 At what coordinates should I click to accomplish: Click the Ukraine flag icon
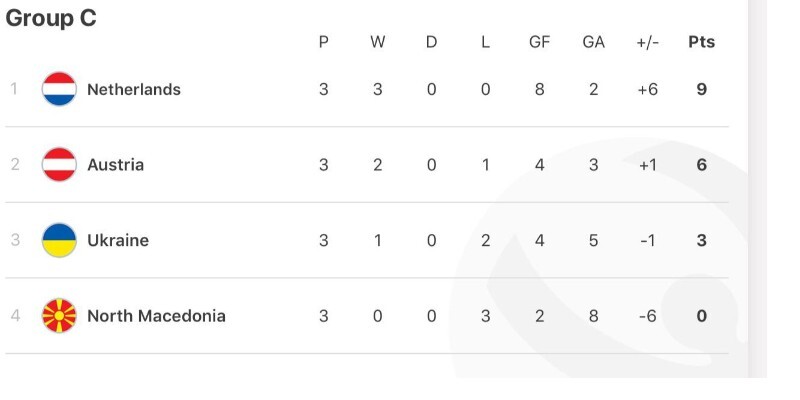pyautogui.click(x=59, y=240)
